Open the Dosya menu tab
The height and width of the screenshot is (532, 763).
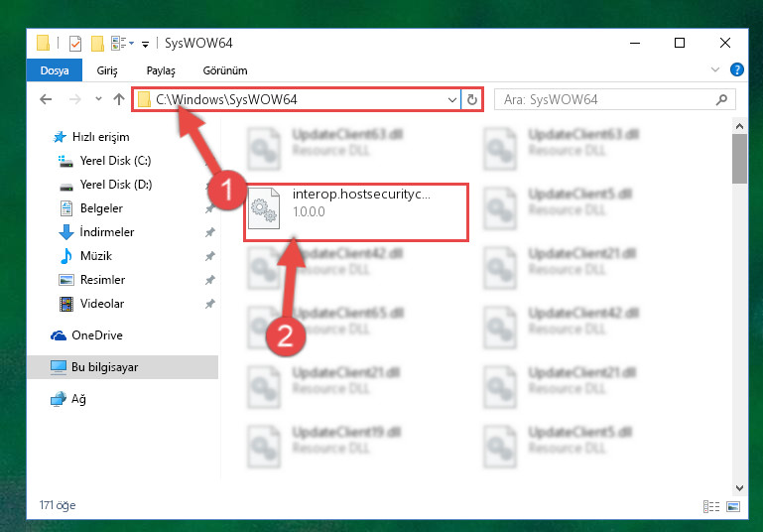(x=55, y=70)
